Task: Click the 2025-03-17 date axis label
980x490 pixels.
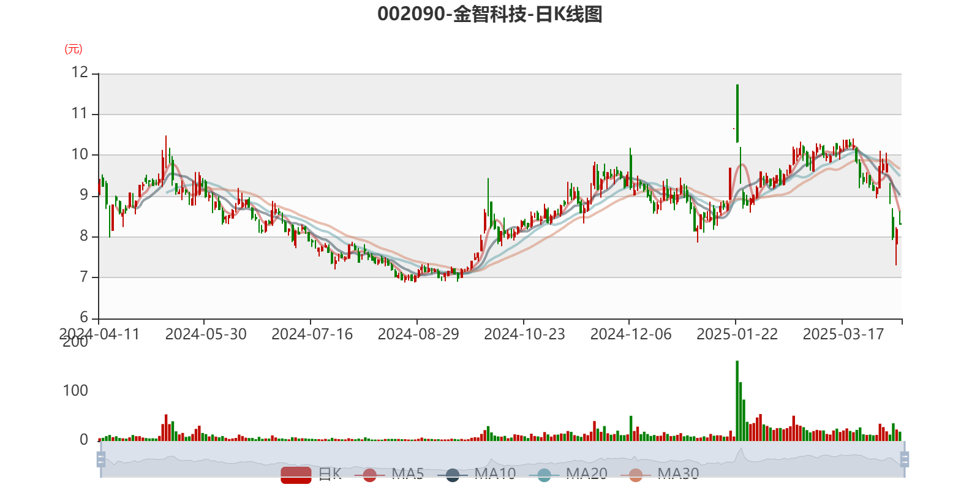Action: pos(843,334)
